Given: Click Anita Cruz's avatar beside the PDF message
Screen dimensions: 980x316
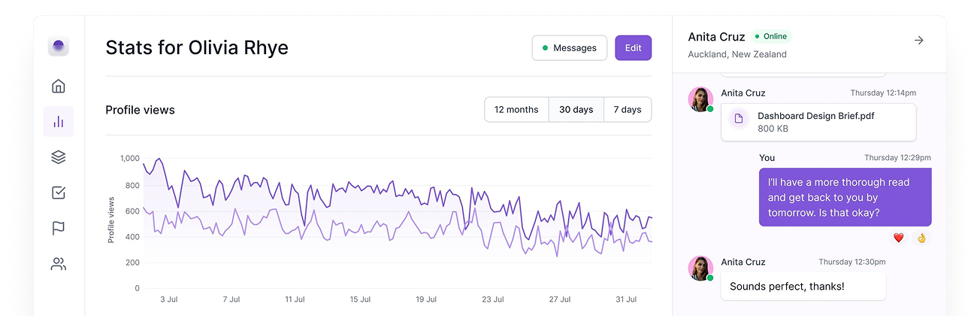Looking at the screenshot, I should (700, 99).
